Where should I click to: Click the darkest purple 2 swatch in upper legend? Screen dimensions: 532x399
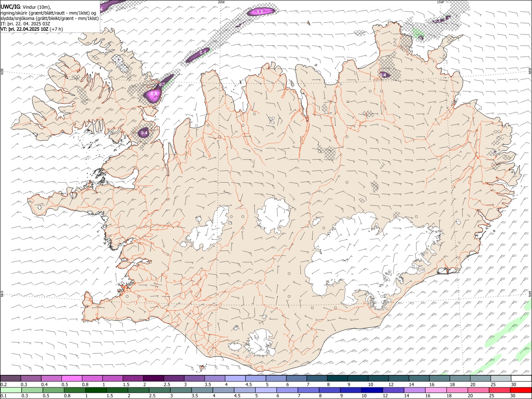click(153, 378)
